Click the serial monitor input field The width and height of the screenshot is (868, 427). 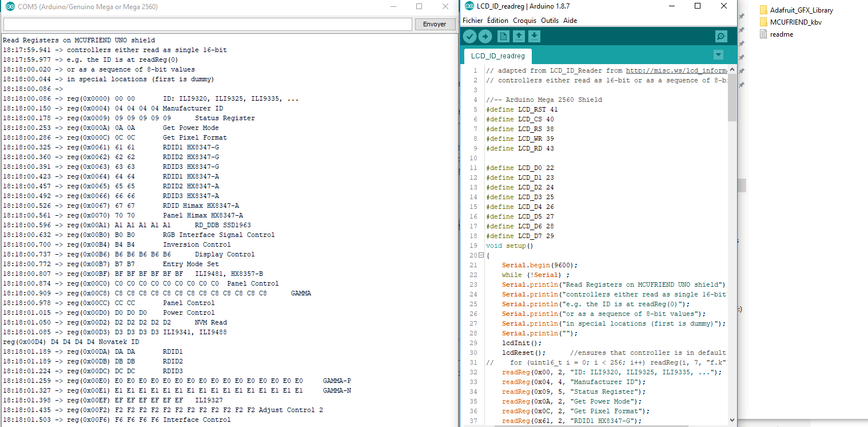208,24
